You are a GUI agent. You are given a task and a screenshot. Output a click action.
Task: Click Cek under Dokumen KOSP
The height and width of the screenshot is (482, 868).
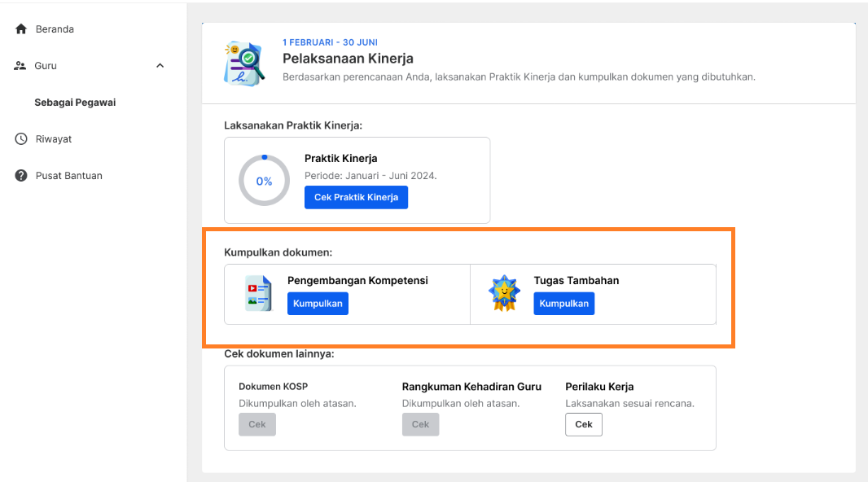(x=257, y=424)
